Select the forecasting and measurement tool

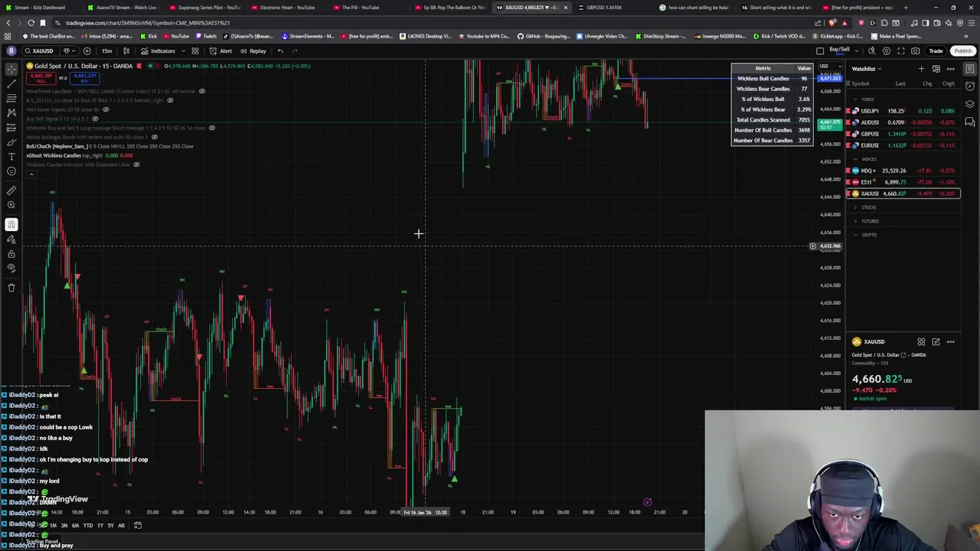tap(11, 128)
